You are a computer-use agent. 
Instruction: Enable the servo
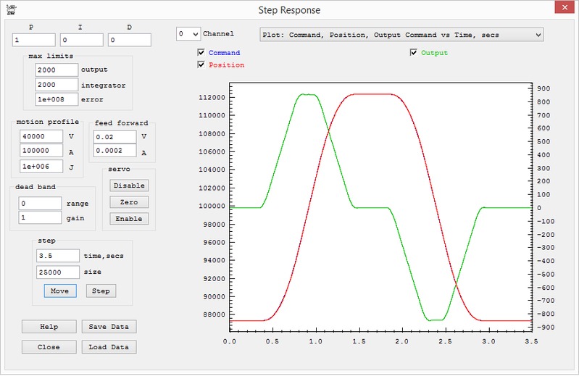129,219
